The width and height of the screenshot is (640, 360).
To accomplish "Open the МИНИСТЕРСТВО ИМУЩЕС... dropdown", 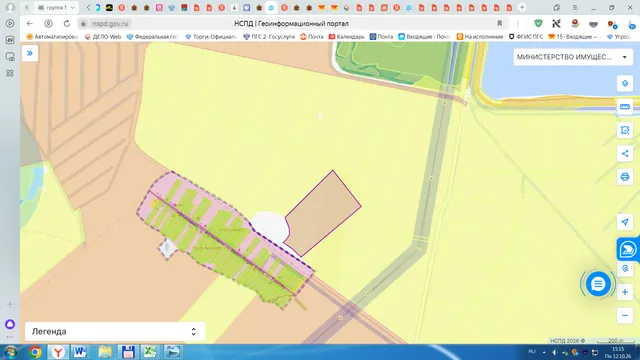I will tap(573, 57).
